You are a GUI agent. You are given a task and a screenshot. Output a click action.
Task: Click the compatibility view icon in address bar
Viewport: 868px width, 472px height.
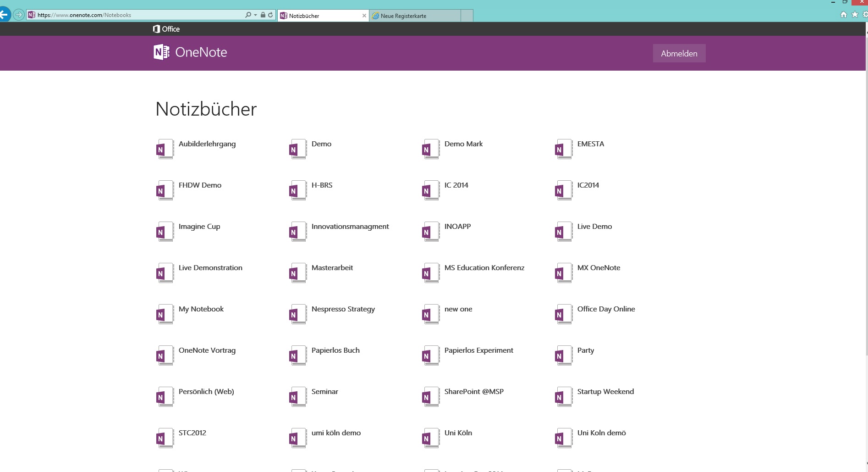[x=269, y=15]
